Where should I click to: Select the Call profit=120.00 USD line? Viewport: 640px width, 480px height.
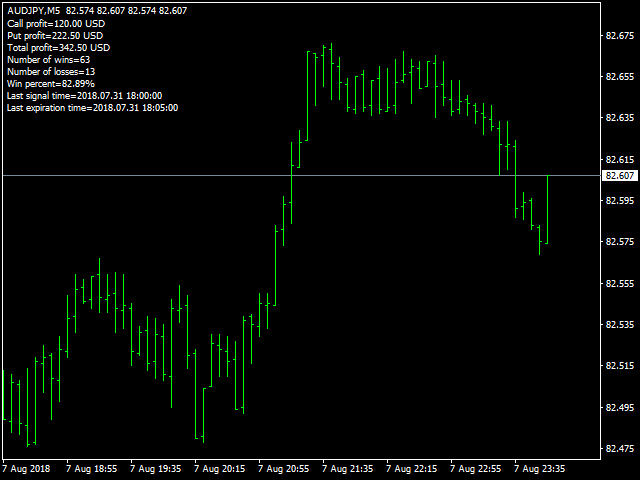[56, 24]
